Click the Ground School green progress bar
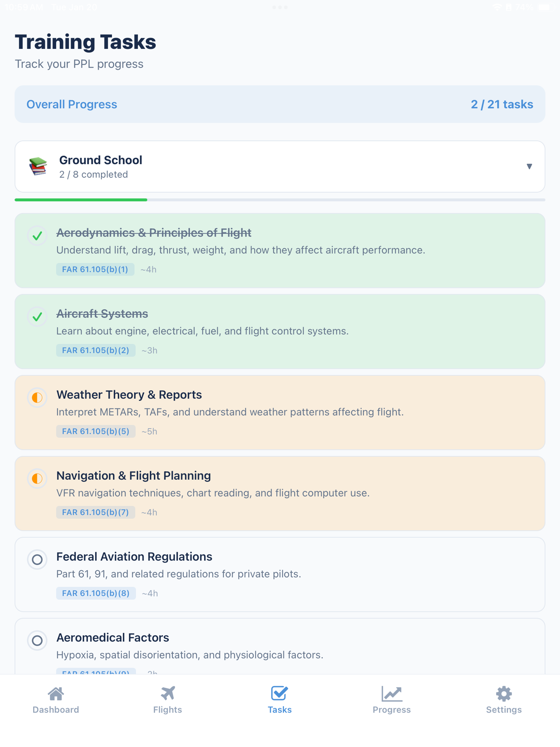The height and width of the screenshot is (747, 560). [x=81, y=200]
